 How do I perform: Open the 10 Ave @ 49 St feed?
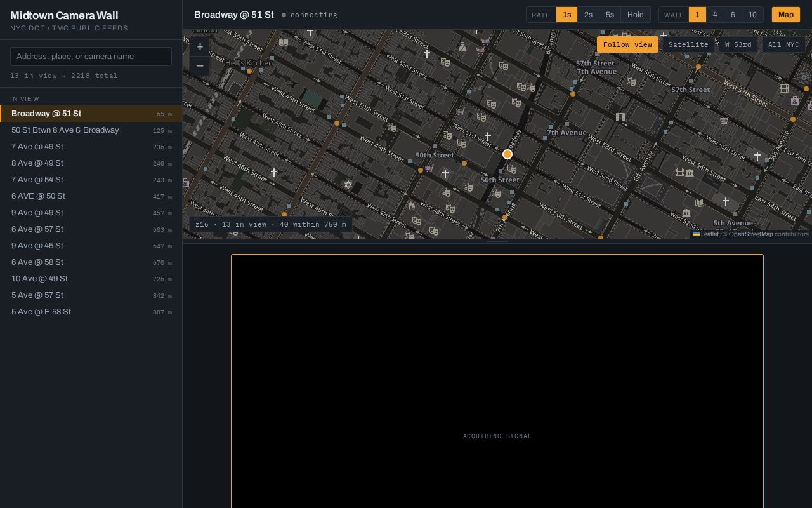click(91, 279)
